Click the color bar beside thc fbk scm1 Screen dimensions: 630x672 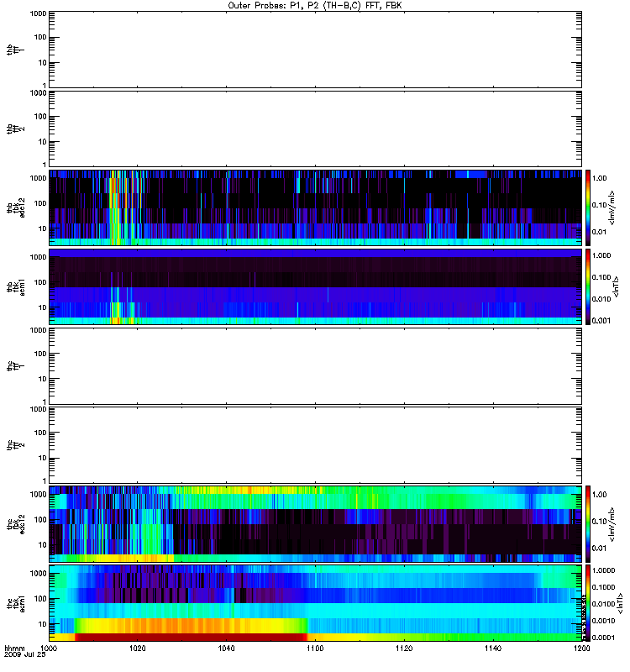588,603
